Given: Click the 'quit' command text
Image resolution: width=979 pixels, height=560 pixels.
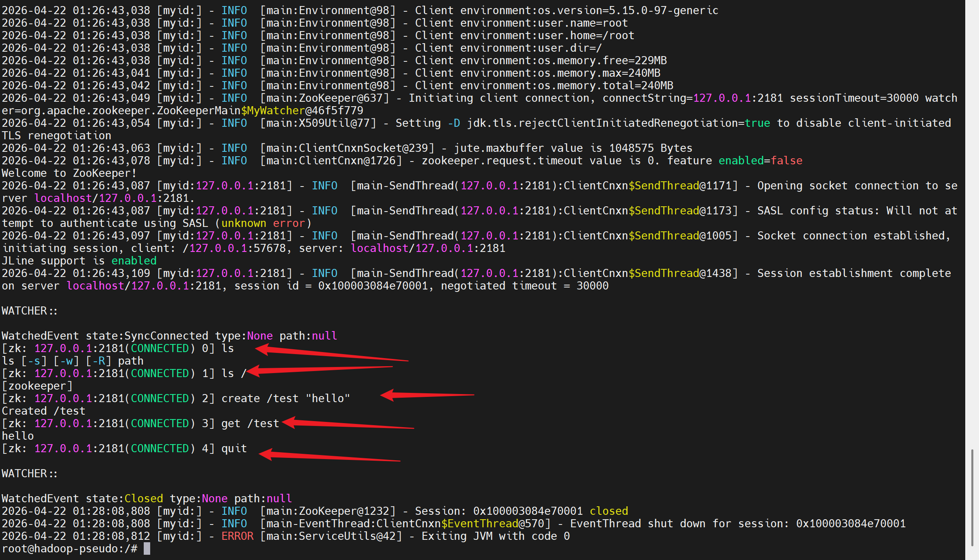Looking at the screenshot, I should [234, 448].
